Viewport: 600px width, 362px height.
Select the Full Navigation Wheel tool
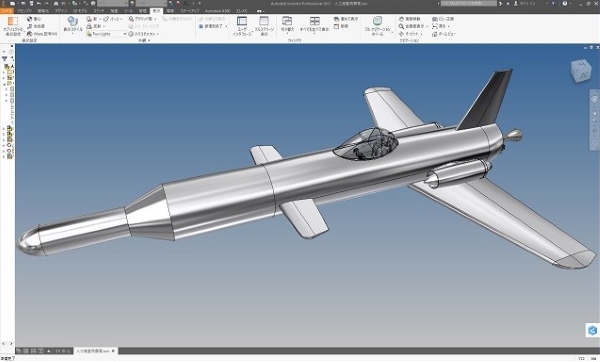tap(377, 21)
